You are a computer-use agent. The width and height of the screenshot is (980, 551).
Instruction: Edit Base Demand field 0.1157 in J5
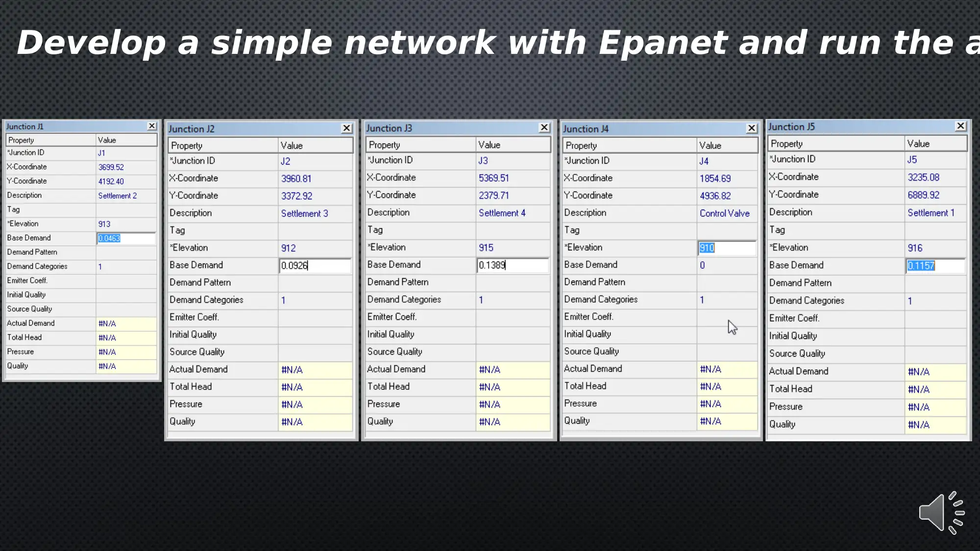935,265
